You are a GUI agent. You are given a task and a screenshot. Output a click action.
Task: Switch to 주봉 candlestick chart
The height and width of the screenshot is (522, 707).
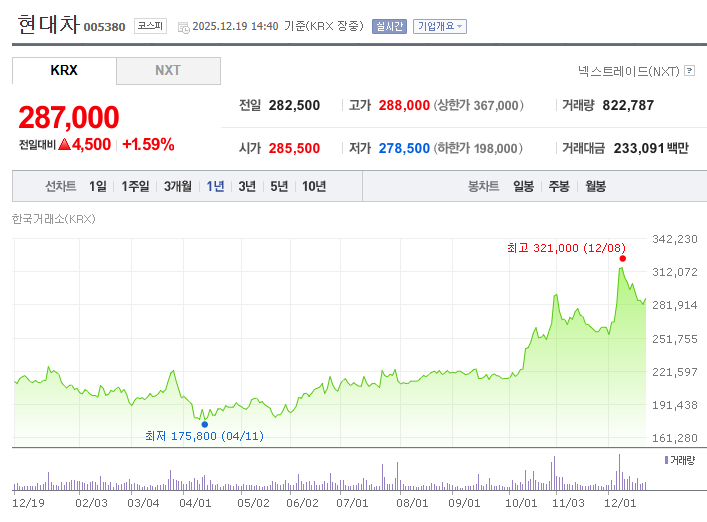[x=559, y=186]
